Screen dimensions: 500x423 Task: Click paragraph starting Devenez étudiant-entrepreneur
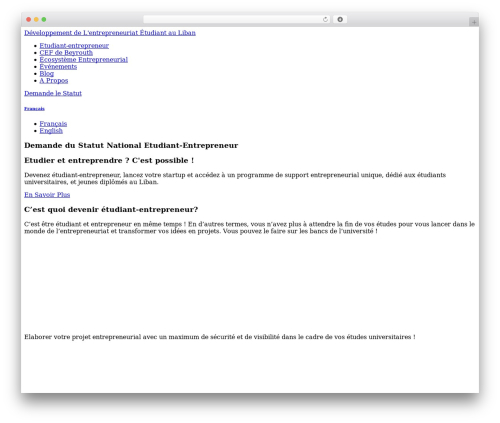pos(235,178)
